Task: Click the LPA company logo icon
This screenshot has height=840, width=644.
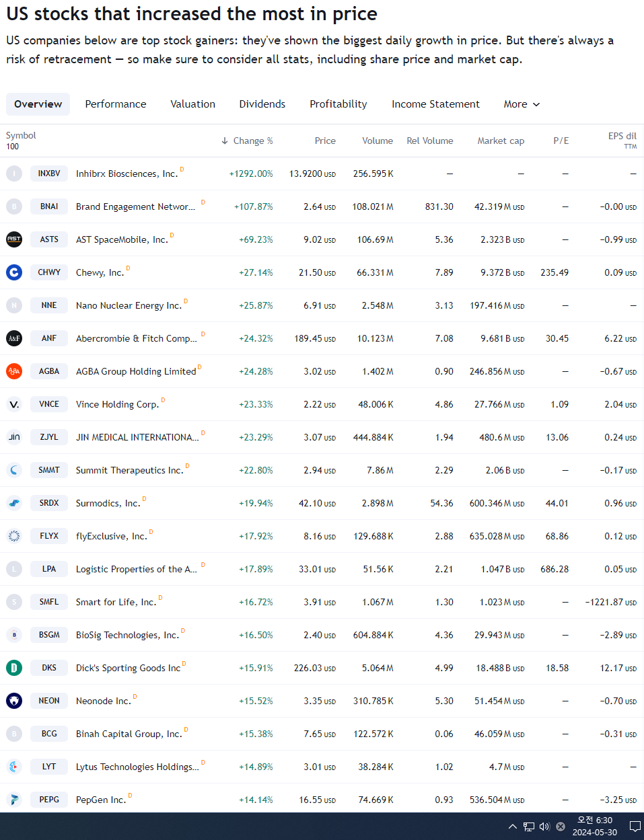Action: [14, 569]
